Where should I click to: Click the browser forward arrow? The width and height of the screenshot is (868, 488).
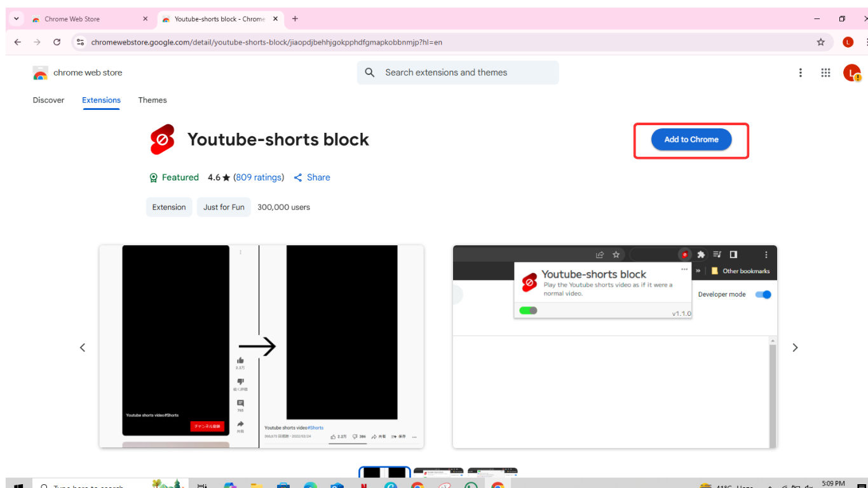coord(37,42)
